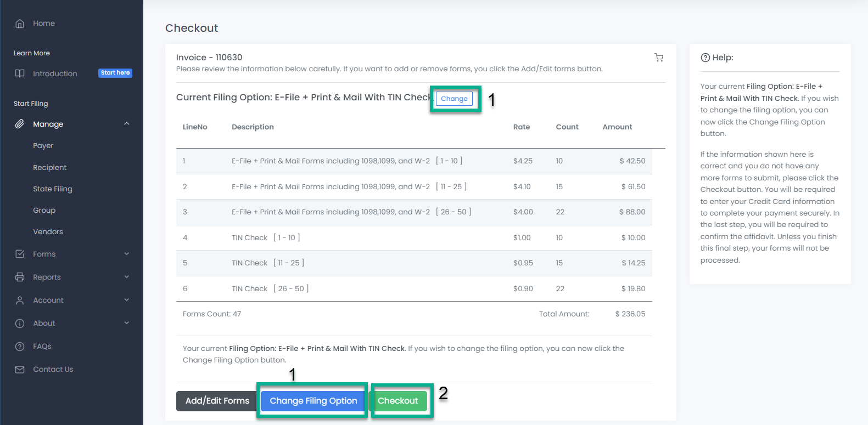Click the small Change button beside filing option
The width and height of the screenshot is (868, 425).
point(454,99)
